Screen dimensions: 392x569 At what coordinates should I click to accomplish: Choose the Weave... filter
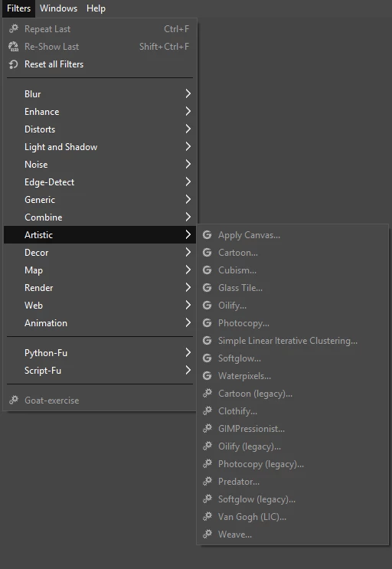coord(292,534)
